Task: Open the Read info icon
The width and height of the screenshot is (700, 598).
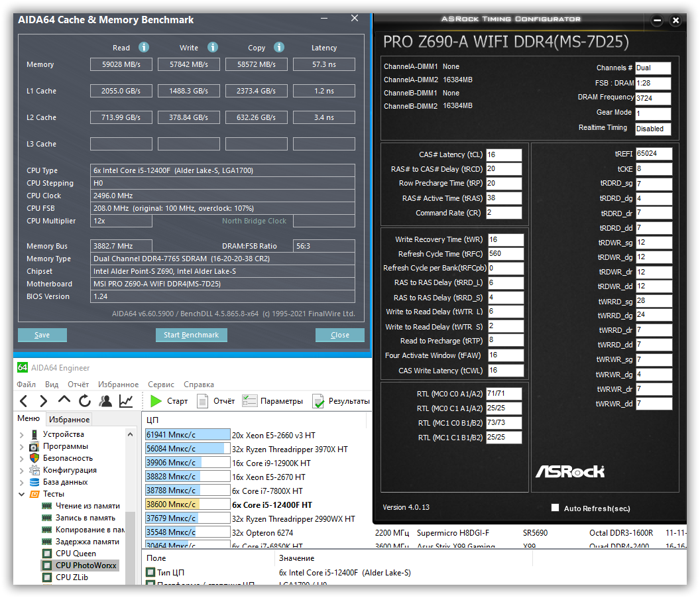Action: (144, 47)
